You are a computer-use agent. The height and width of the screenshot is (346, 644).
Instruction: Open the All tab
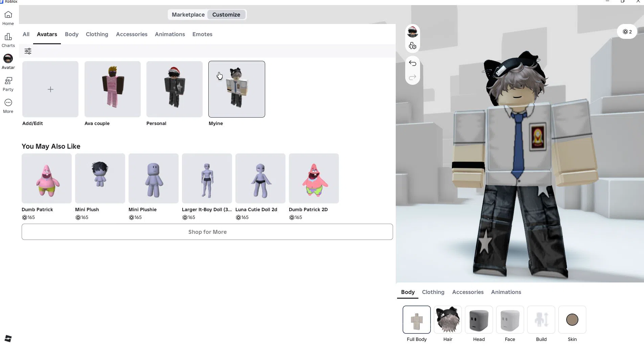26,34
